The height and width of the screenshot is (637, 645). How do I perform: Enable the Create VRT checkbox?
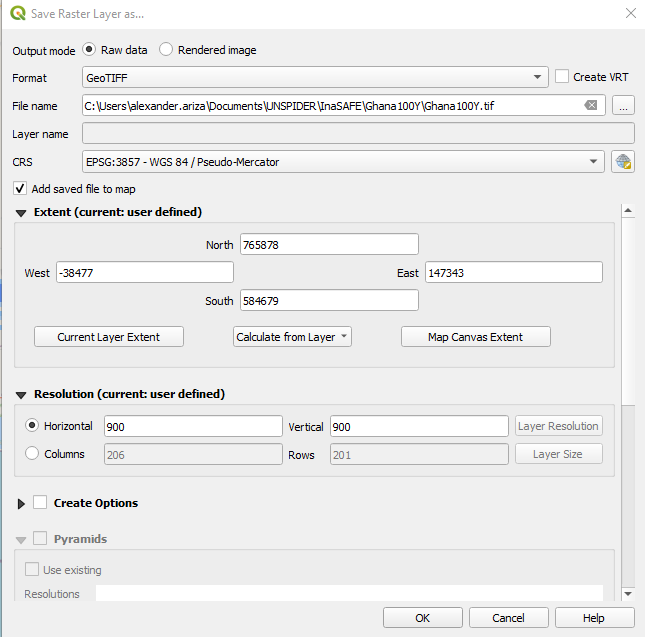tap(562, 77)
